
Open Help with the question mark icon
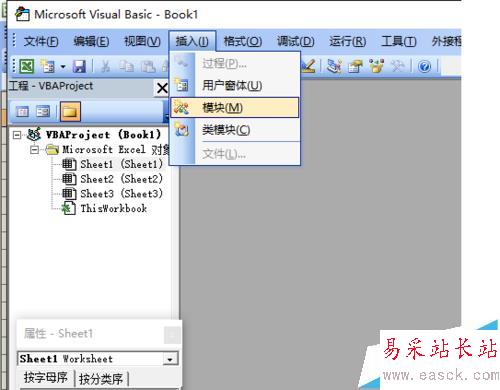pos(424,66)
